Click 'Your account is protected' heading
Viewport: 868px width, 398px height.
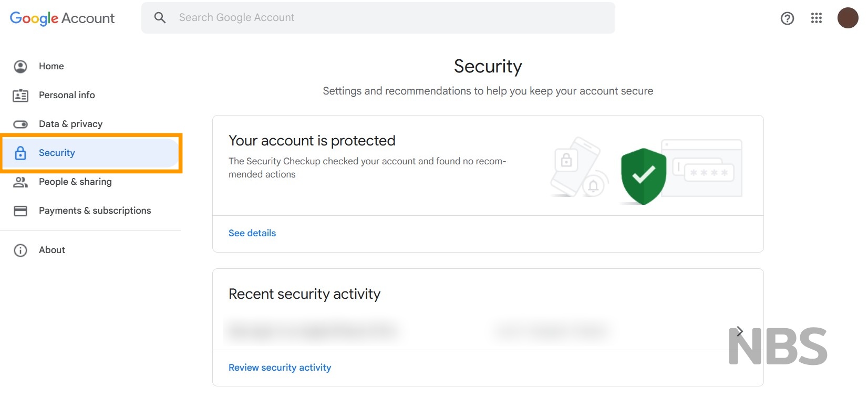[312, 141]
